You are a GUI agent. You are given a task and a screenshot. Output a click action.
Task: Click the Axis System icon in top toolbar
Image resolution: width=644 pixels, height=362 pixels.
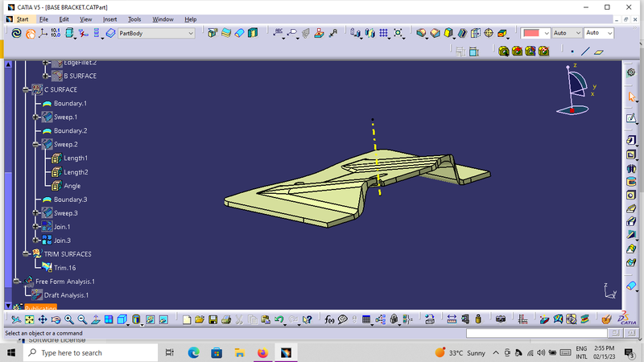[x=43, y=33]
